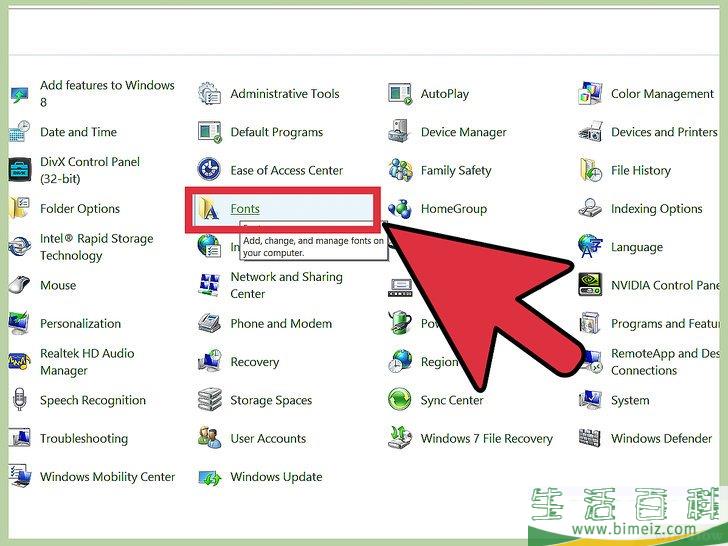
Task: Click the Fonts folder icon
Action: coord(209,208)
